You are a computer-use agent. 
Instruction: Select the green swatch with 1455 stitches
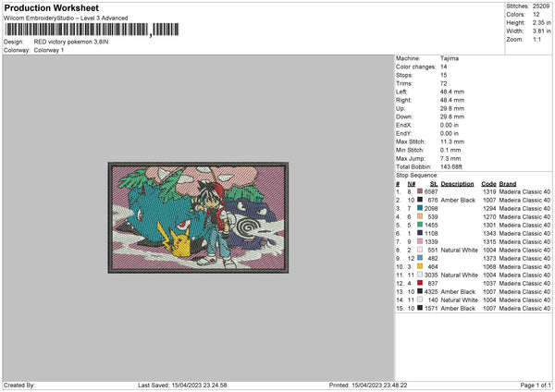click(420, 225)
